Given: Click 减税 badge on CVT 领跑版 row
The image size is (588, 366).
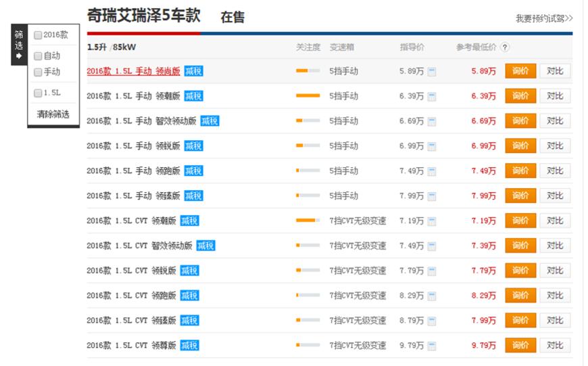Looking at the screenshot, I should 189,296.
